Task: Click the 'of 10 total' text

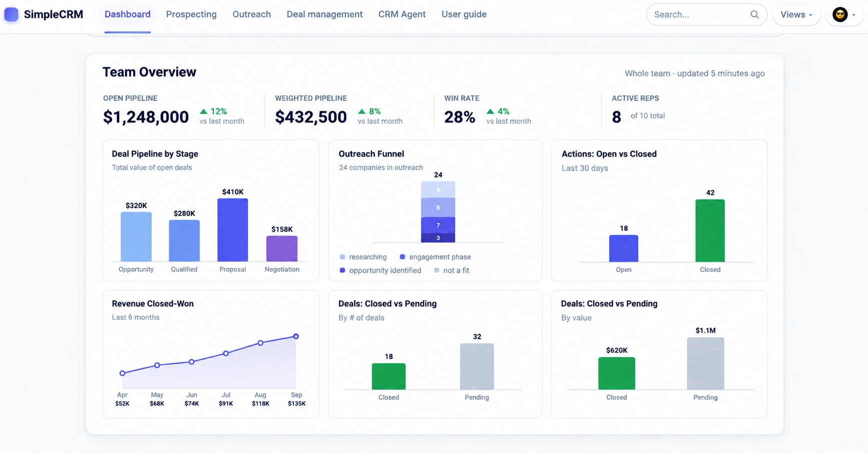Action: coord(648,115)
